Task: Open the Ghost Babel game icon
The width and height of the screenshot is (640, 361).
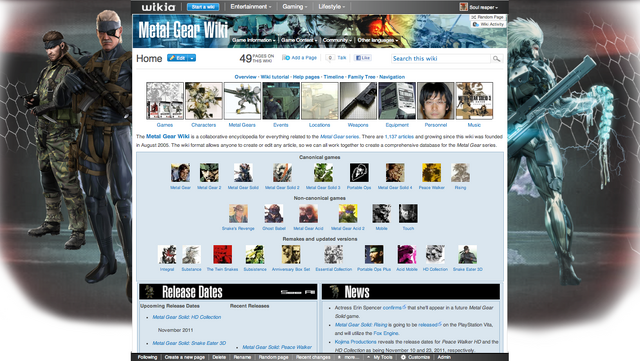Action: click(273, 214)
